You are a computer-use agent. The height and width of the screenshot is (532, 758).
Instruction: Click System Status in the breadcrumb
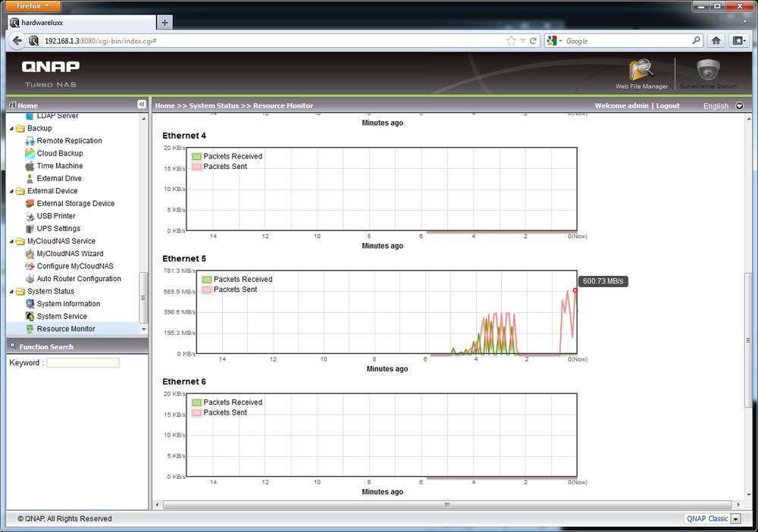[214, 106]
